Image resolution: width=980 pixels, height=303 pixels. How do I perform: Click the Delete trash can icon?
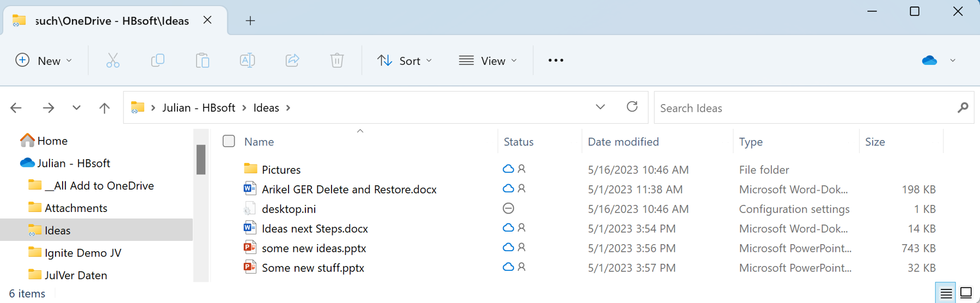(x=337, y=60)
